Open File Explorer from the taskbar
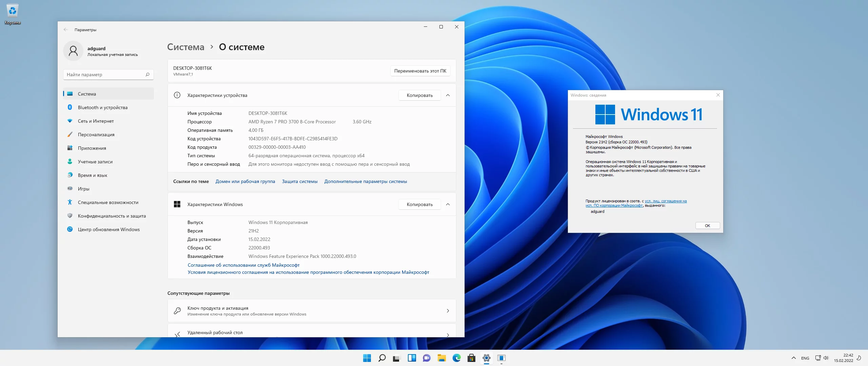 [441, 358]
